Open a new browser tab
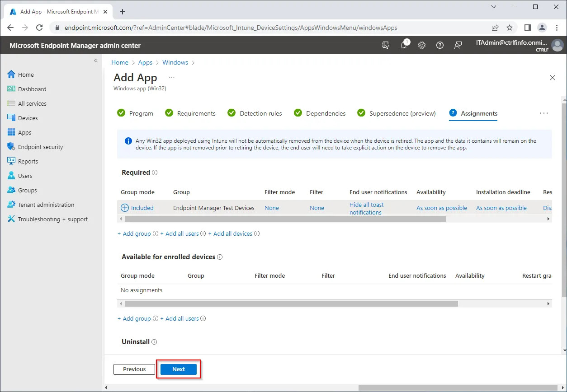The image size is (567, 392). pos(122,12)
